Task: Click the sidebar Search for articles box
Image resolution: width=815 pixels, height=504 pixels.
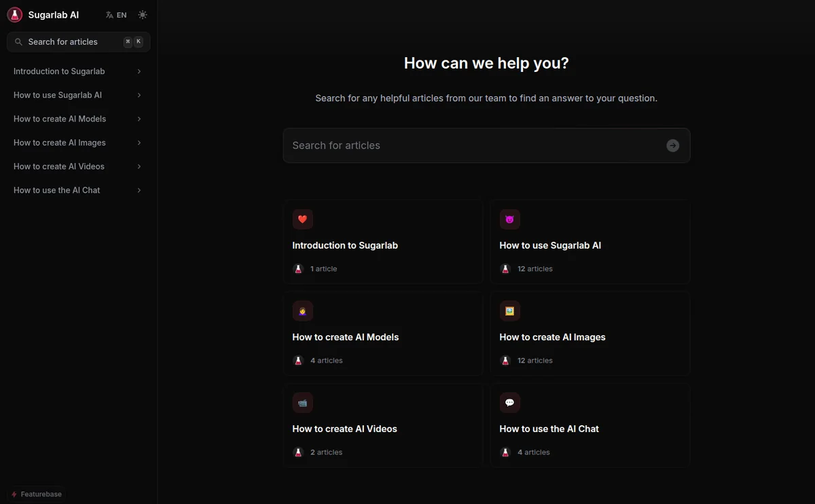Action: (x=79, y=42)
